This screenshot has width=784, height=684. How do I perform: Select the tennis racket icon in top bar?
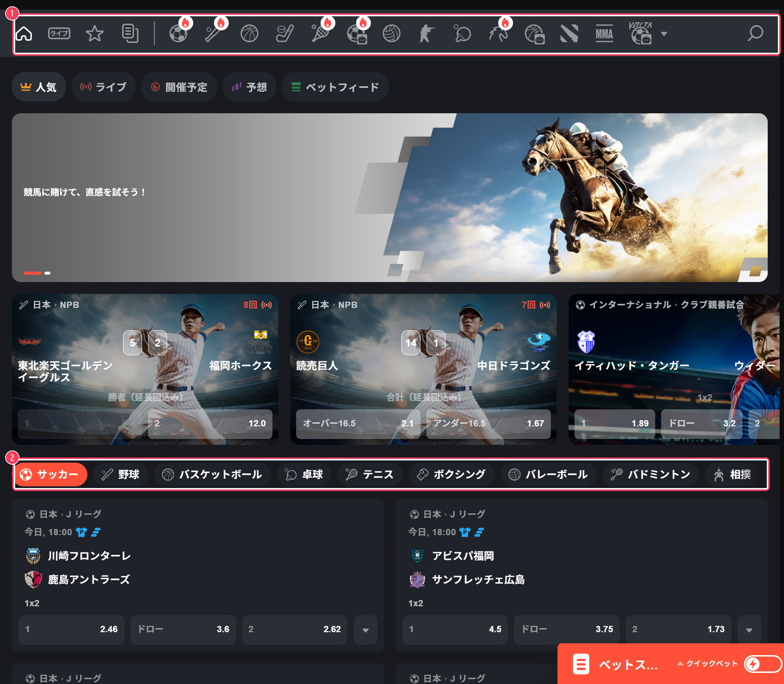(x=321, y=34)
